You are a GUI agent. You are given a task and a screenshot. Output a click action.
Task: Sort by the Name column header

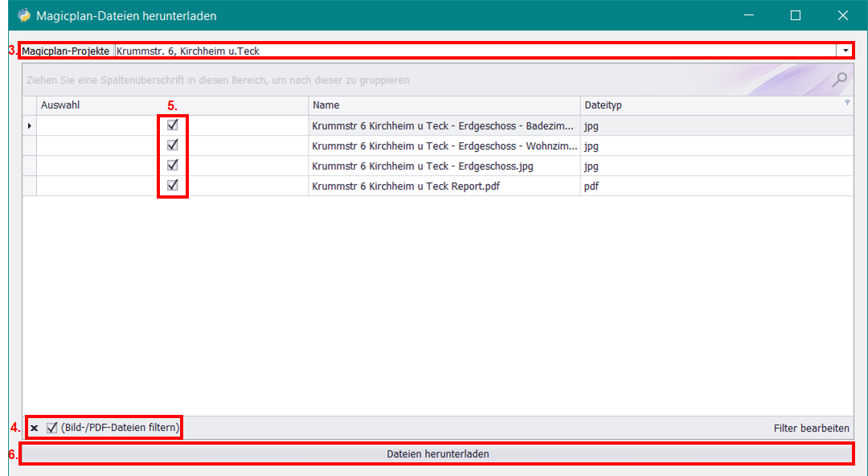tap(444, 105)
